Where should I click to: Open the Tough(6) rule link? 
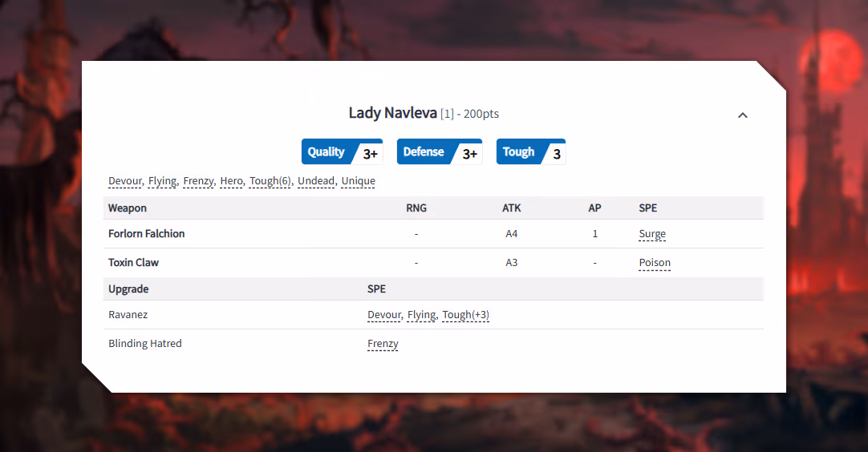click(x=270, y=181)
